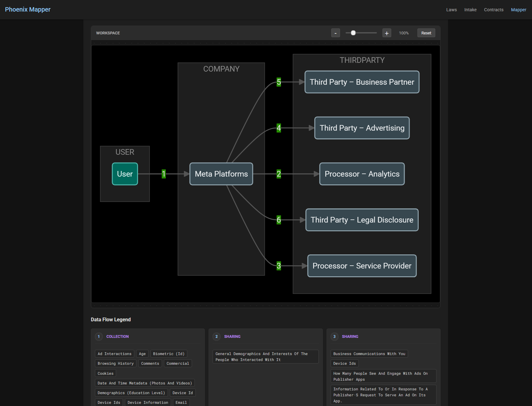532x406 pixels.
Task: Select the Processor – Analytics node
Action: [362, 174]
